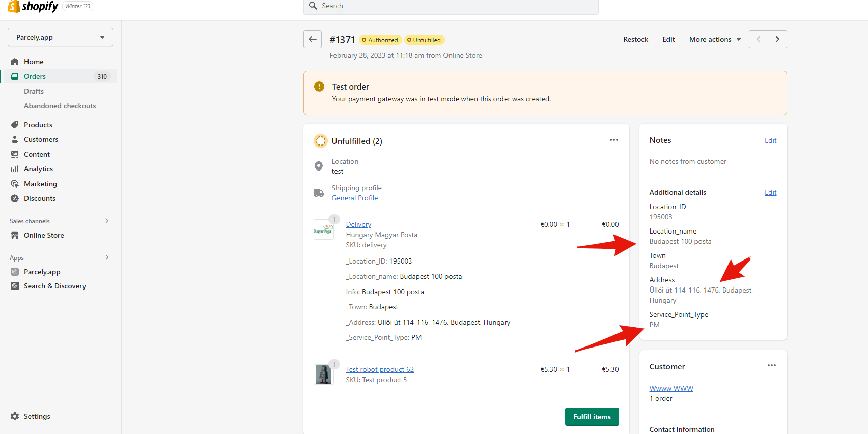This screenshot has height=434, width=868.
Task: Click the Online Store storefront icon
Action: 15,235
